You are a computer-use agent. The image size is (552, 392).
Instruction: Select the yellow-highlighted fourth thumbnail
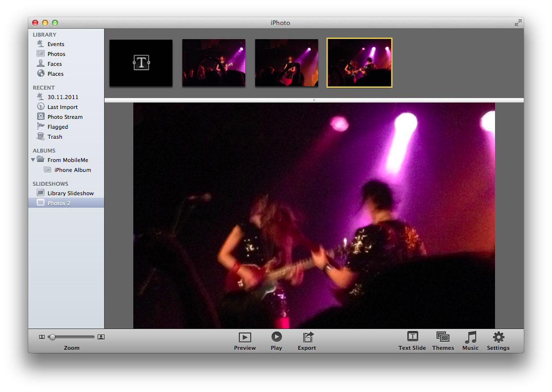(359, 63)
